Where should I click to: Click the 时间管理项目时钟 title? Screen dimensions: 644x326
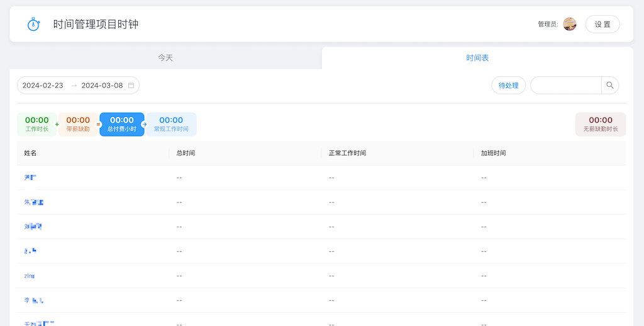[96, 25]
